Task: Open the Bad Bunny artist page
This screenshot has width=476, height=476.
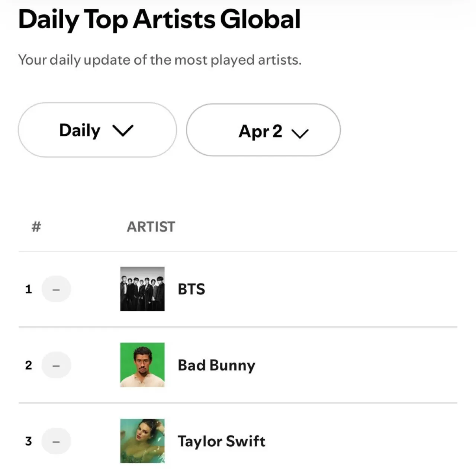Action: 216,365
